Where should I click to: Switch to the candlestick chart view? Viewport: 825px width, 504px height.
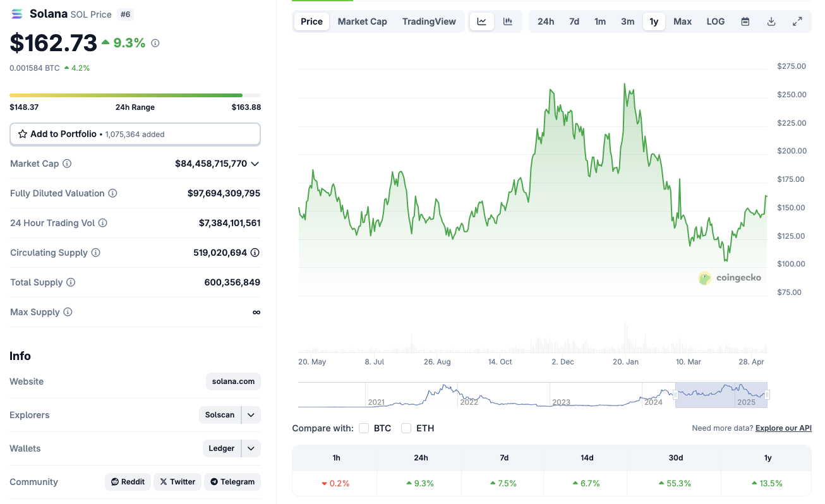tap(507, 21)
